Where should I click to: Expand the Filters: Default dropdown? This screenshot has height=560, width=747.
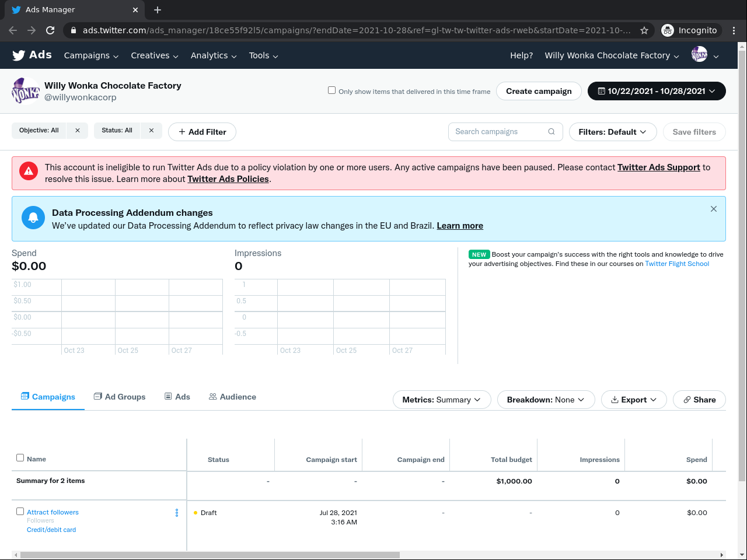coord(613,132)
